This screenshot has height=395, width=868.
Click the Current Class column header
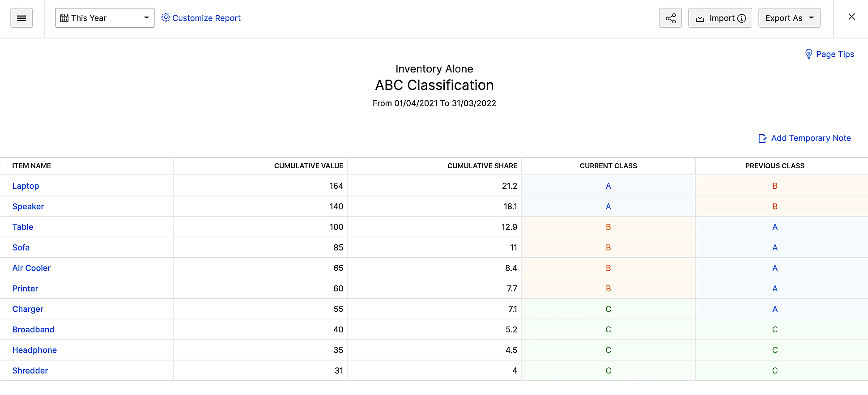(x=608, y=166)
